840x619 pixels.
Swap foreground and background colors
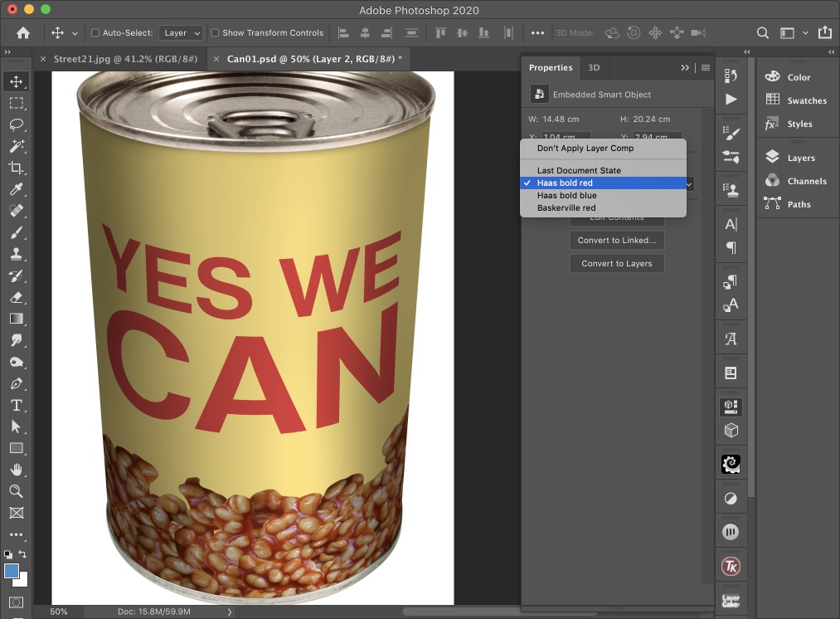[22, 554]
